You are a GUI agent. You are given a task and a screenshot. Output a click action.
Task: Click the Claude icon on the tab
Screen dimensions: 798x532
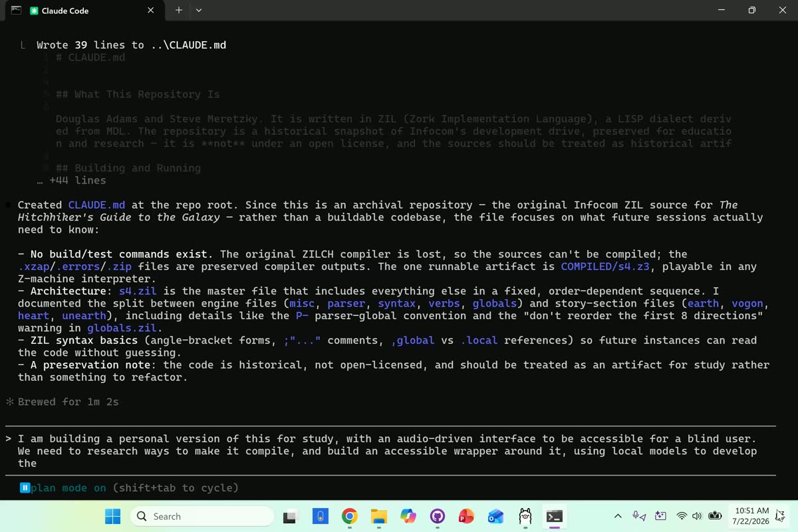[35, 11]
